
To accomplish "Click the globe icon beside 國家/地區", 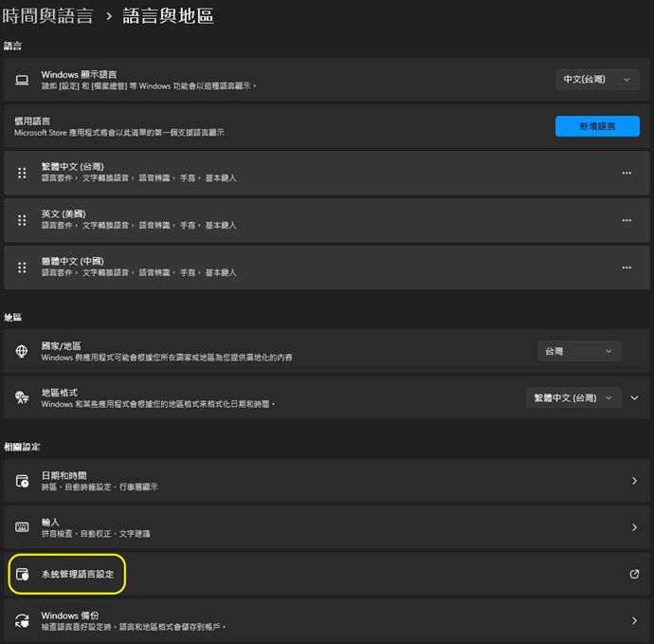I will (x=22, y=352).
